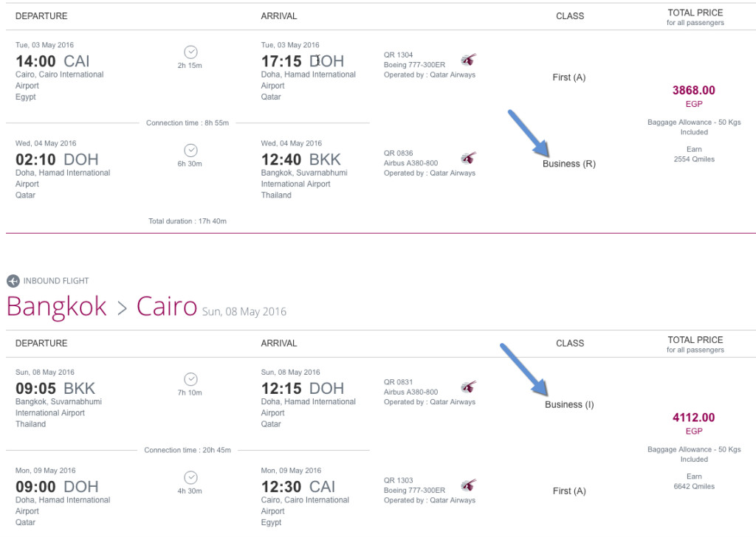The image size is (756, 537).
Task: Click the clock icon above 7h 10m duration
Action: click(x=191, y=379)
